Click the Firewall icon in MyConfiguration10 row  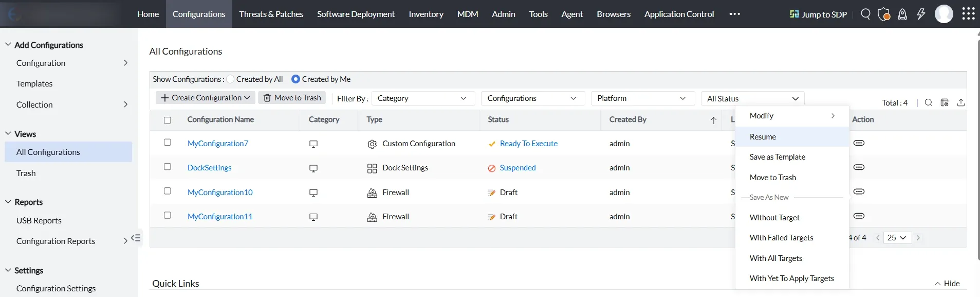click(x=372, y=193)
